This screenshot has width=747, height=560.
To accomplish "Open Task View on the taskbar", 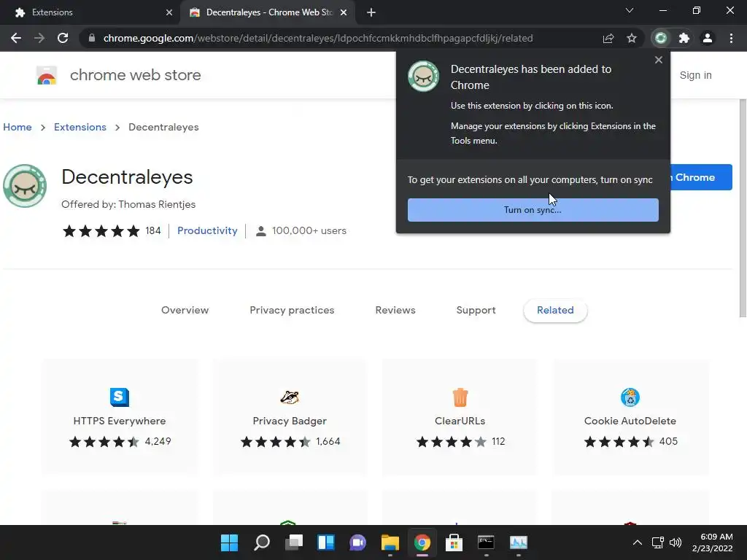I will [294, 542].
